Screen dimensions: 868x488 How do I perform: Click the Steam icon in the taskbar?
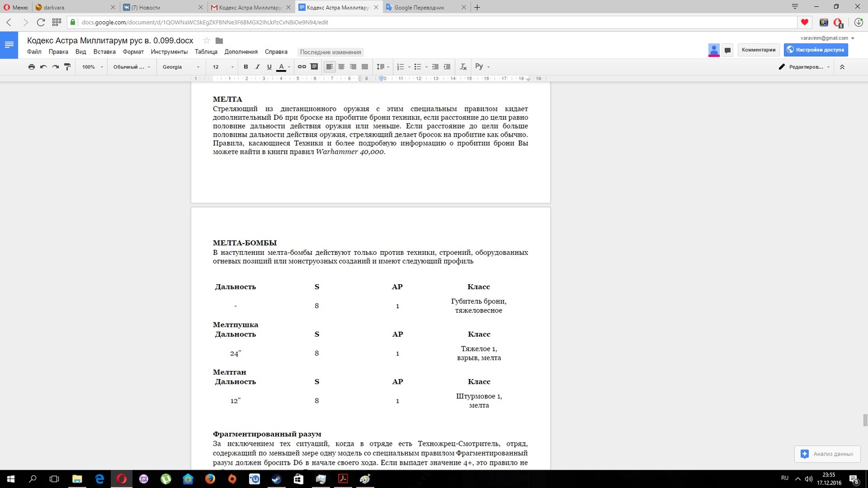(x=276, y=479)
